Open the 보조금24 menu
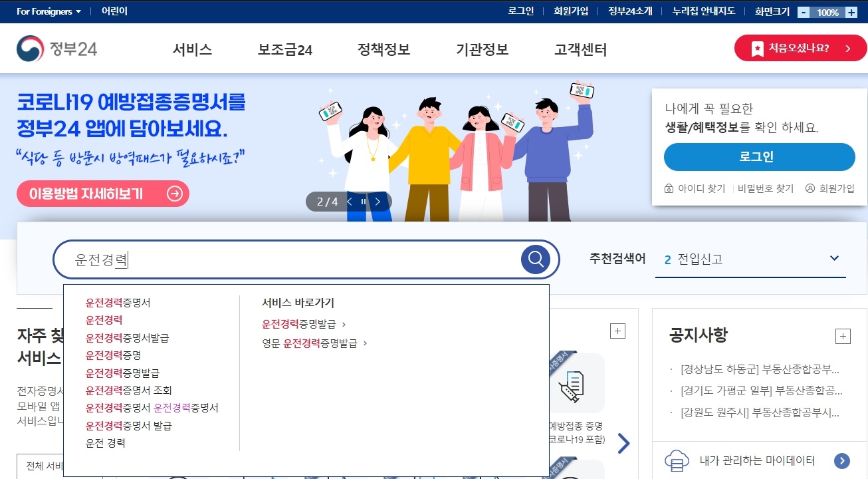868x479 pixels. (285, 49)
